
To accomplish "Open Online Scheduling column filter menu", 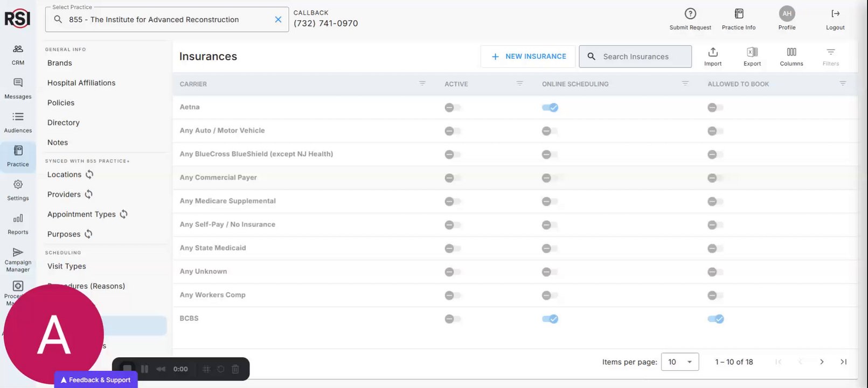I will [x=685, y=84].
